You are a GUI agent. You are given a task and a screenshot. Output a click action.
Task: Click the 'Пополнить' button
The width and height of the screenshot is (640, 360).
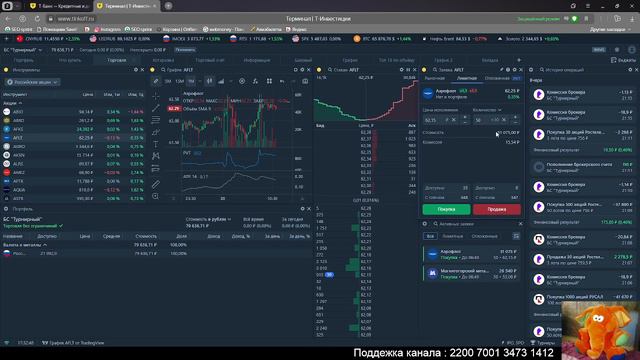click(185, 50)
